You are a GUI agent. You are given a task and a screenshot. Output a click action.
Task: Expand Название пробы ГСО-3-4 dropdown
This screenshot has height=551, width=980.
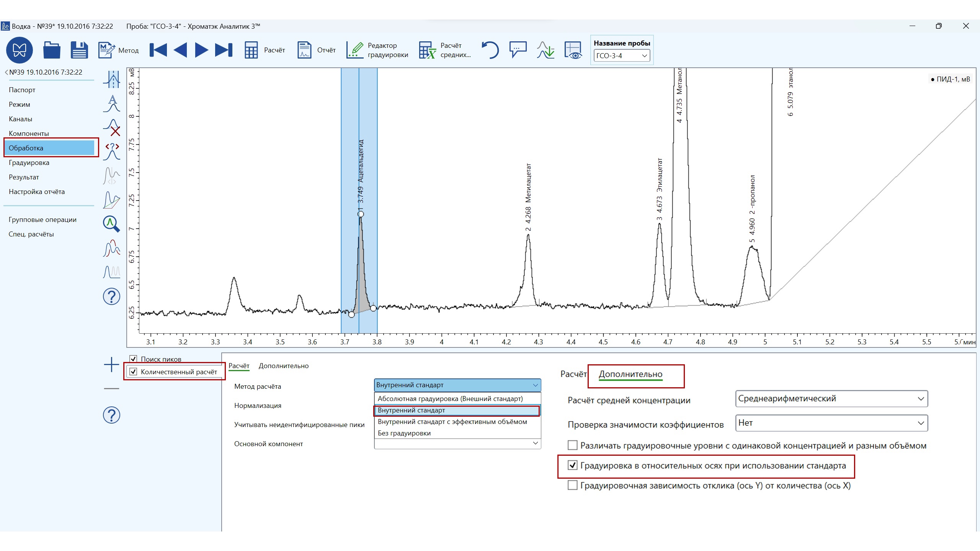point(644,56)
